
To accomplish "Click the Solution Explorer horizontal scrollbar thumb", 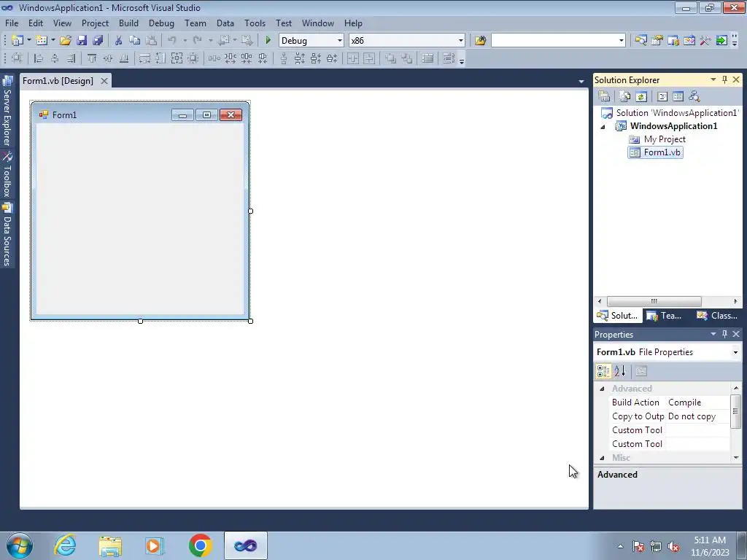I will [x=654, y=301].
